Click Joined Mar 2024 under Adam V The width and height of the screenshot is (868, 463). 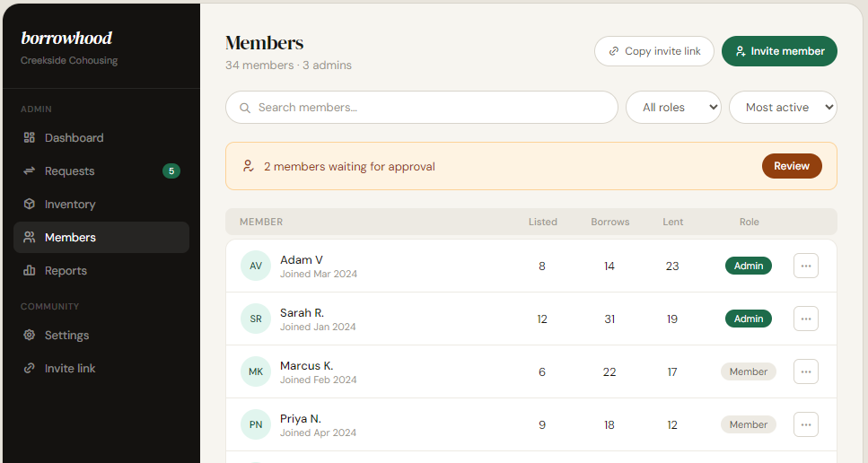319,275
